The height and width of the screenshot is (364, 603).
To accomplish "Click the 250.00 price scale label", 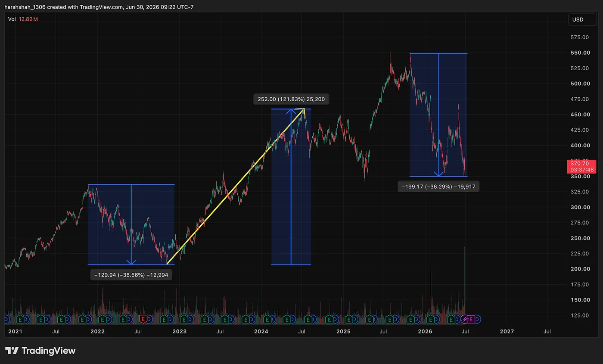I will pos(579,238).
